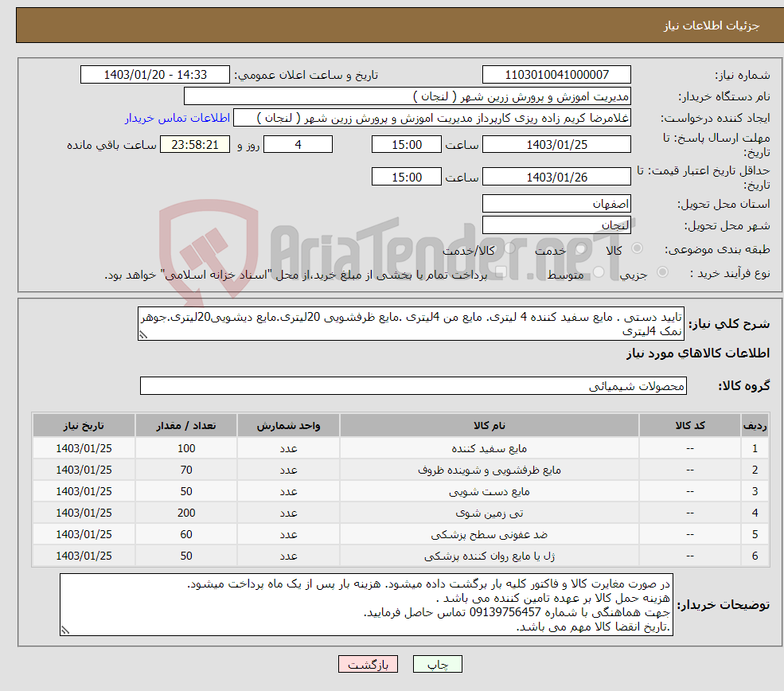Select the جزیی purchase type radio
This screenshot has height=691, width=784.
(662, 272)
